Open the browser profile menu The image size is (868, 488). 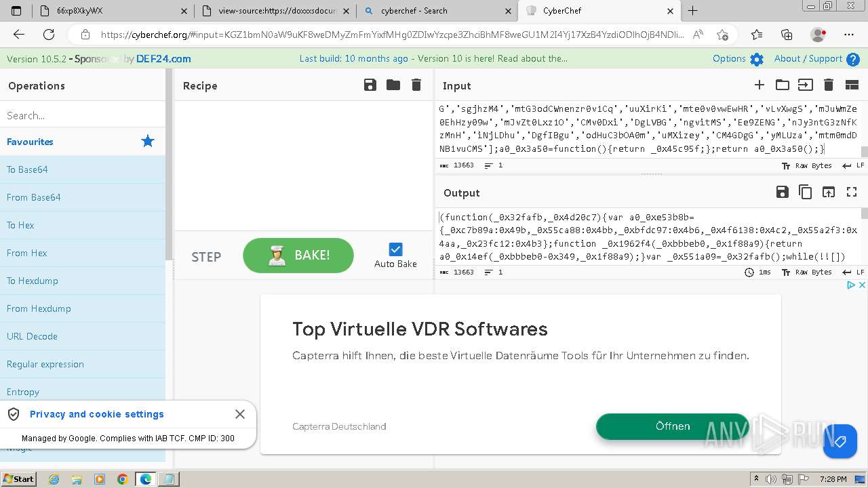pyautogui.click(x=818, y=35)
